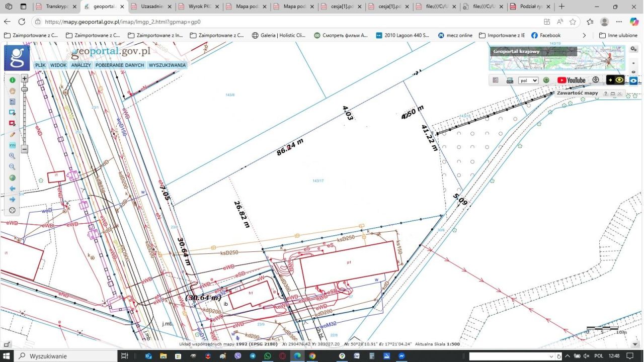Click the Geoportal krajowy overview thumbnail
644x362 pixels.
[557, 58]
